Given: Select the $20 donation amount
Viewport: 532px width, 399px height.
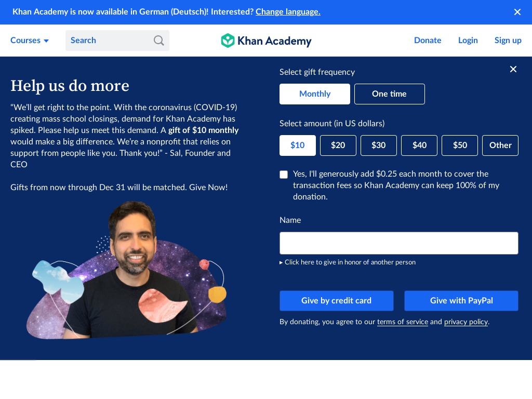Looking at the screenshot, I should (x=338, y=145).
